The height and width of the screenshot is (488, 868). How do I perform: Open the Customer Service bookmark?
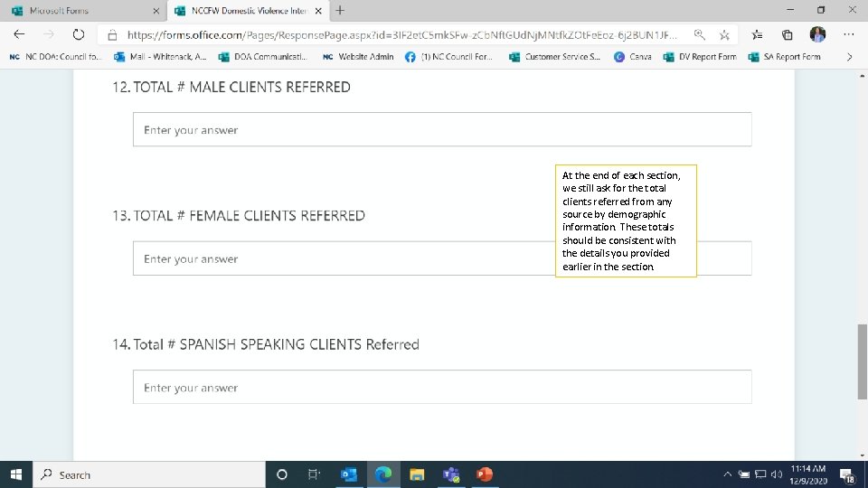pos(554,56)
